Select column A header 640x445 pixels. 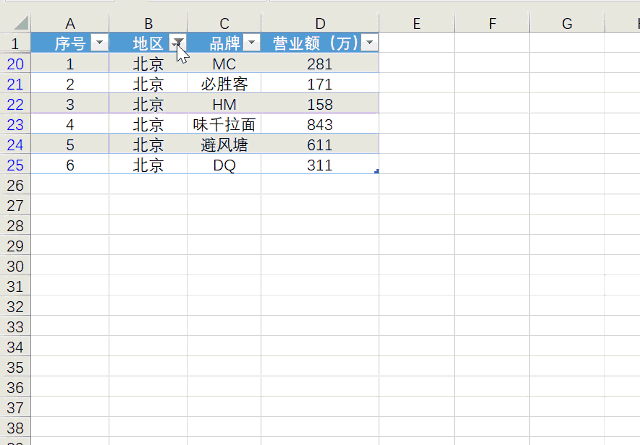pos(70,23)
